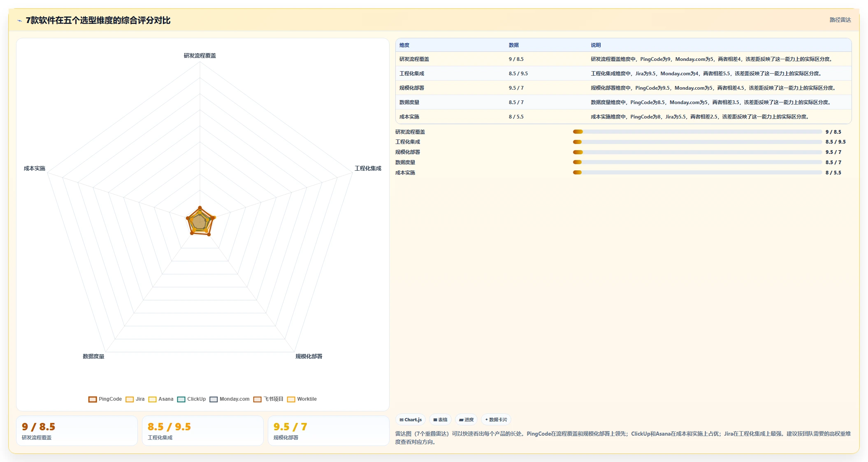Click the 数据度量 progress bar

[697, 162]
